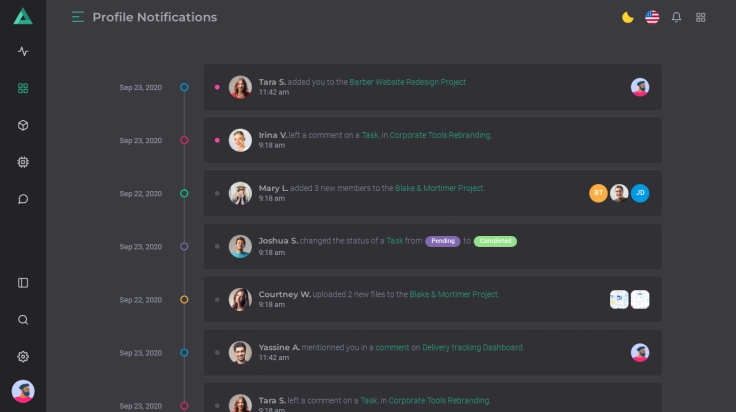Toggle dark mode with the moon icon
The width and height of the screenshot is (736, 412).
[x=627, y=17]
